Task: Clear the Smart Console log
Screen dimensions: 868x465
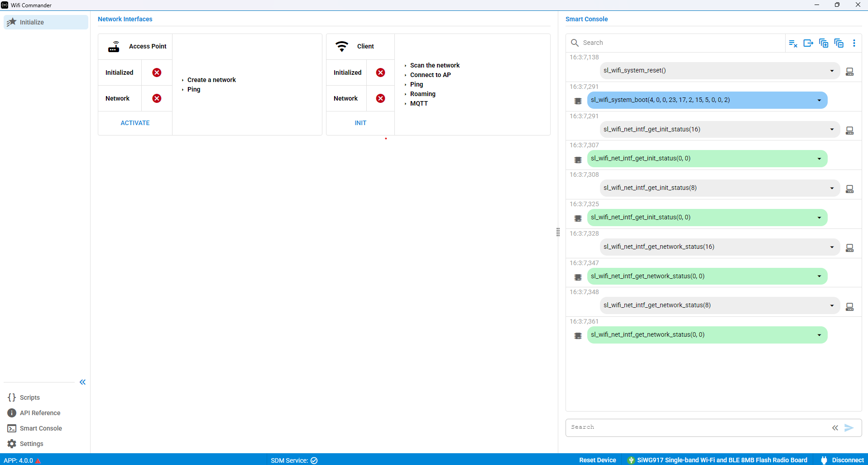Action: pos(793,43)
